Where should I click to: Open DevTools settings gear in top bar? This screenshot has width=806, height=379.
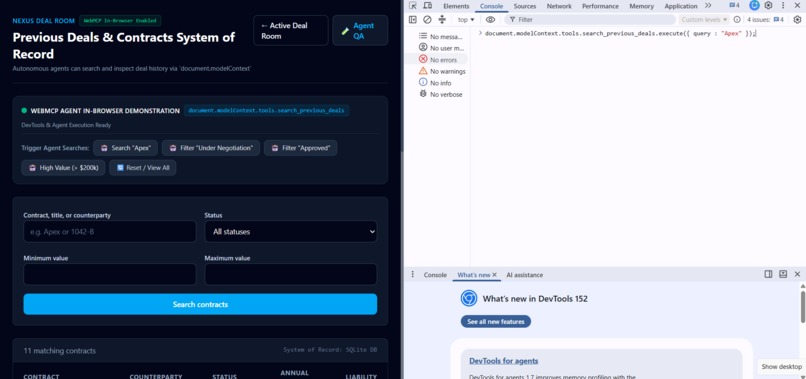(768, 6)
